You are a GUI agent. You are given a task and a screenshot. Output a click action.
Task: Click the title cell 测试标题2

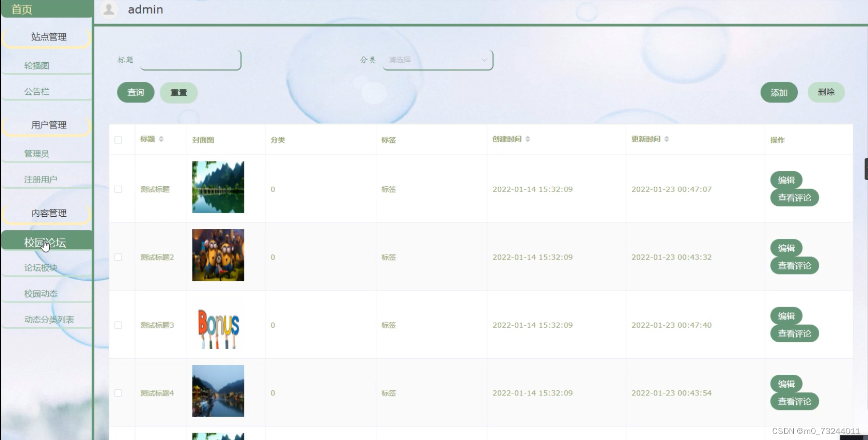click(157, 257)
